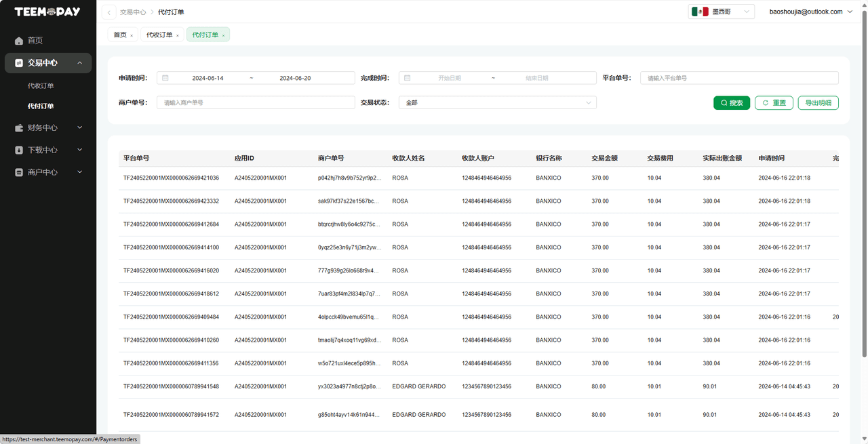Click the 交易中心 sidebar icon

point(19,63)
